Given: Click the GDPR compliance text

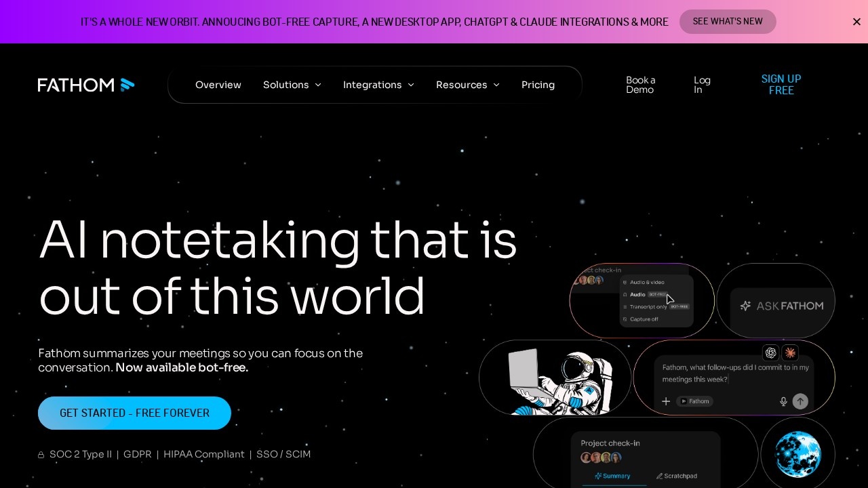Looking at the screenshot, I should tap(138, 454).
